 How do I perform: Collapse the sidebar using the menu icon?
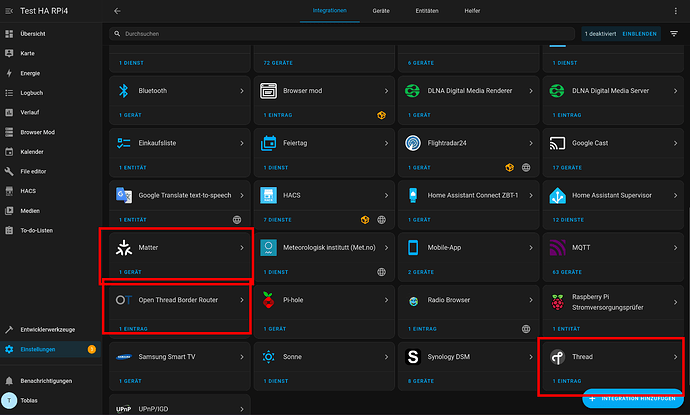coord(9,10)
